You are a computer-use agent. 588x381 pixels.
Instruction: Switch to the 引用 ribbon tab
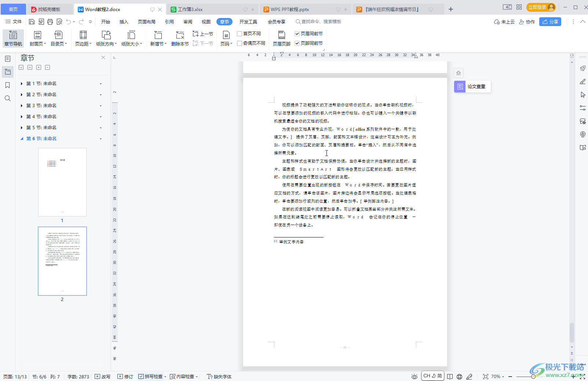(x=169, y=22)
